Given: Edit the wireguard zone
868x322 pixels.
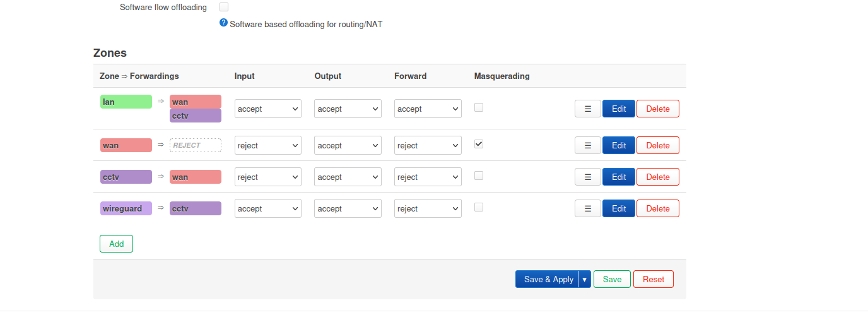Looking at the screenshot, I should pyautogui.click(x=618, y=208).
